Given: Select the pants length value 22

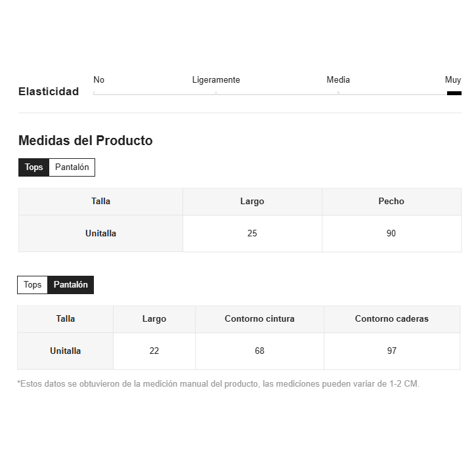Looking at the screenshot, I should point(154,351).
